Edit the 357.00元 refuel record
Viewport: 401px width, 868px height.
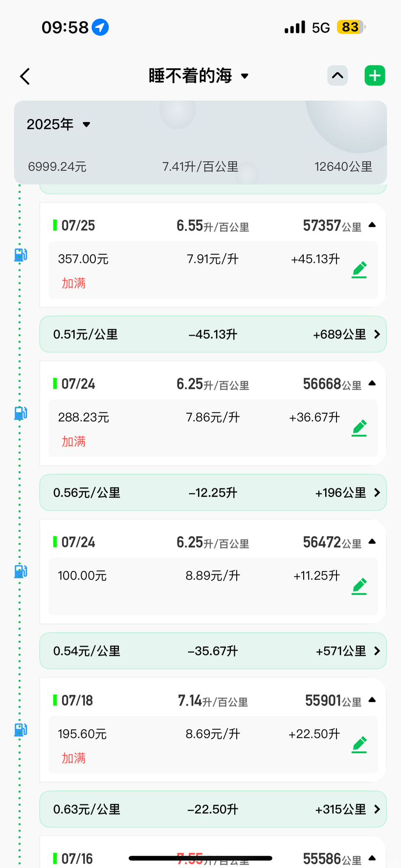click(x=359, y=270)
